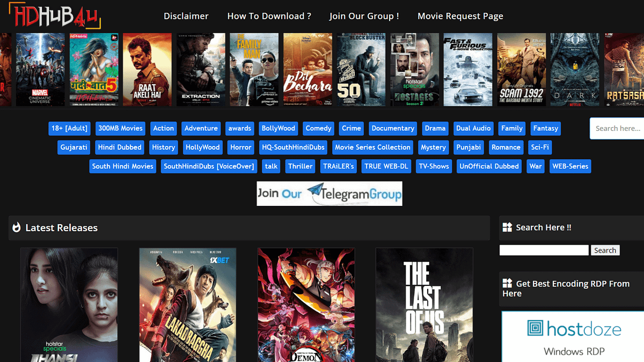Browse Hindi Dubbed movies
644x362 pixels.
(120, 147)
